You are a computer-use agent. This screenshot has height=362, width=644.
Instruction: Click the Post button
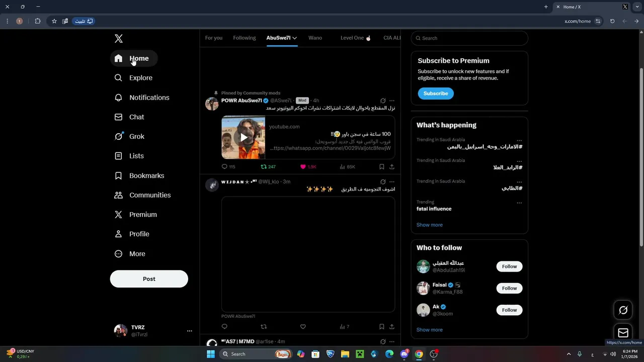point(149,279)
